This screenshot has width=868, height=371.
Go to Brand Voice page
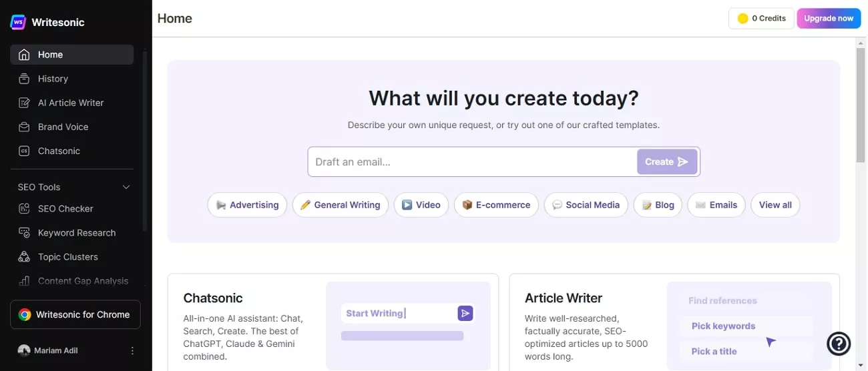coord(63,127)
